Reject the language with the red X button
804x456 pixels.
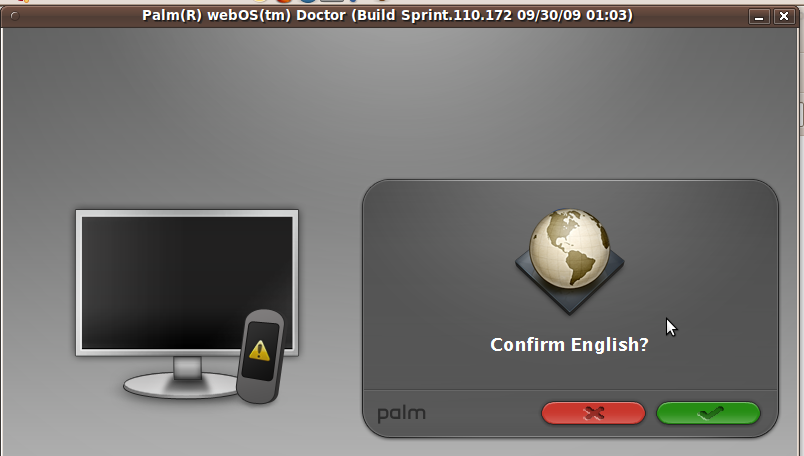point(593,413)
